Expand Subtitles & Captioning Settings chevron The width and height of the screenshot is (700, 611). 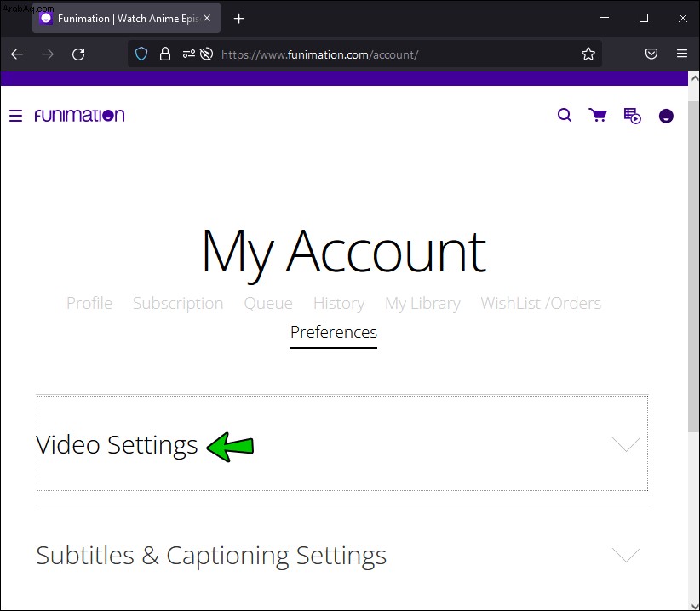(x=626, y=555)
